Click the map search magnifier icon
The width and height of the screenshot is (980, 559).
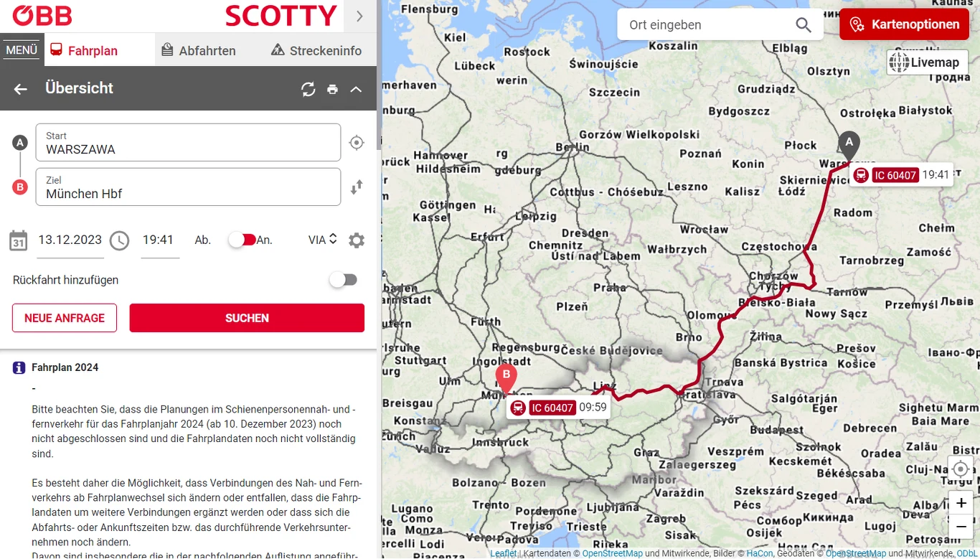click(x=804, y=25)
